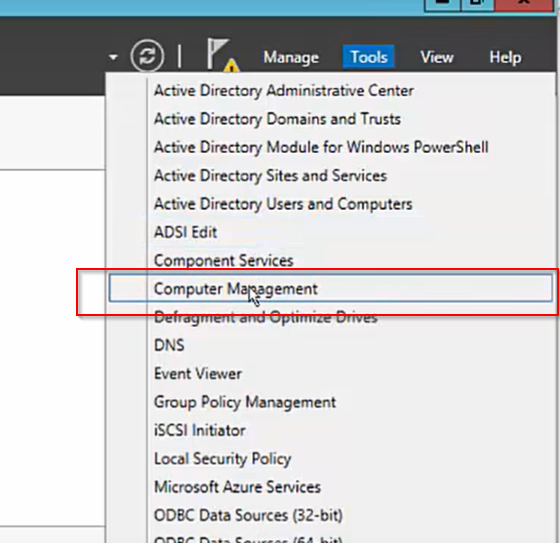Open Event Viewer
The width and height of the screenshot is (560, 543).
[198, 374]
